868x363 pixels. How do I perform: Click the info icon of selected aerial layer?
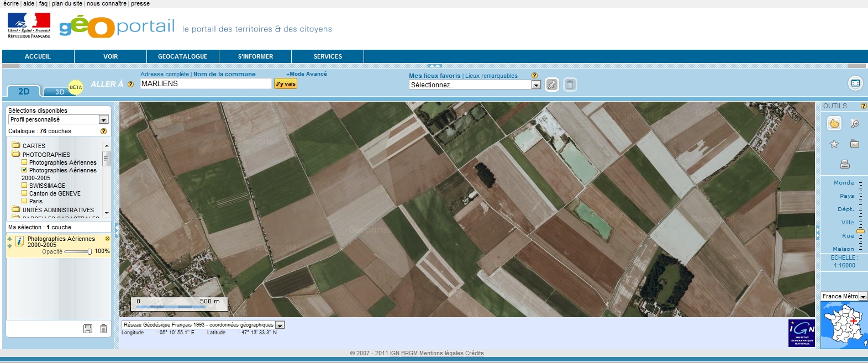19,241
